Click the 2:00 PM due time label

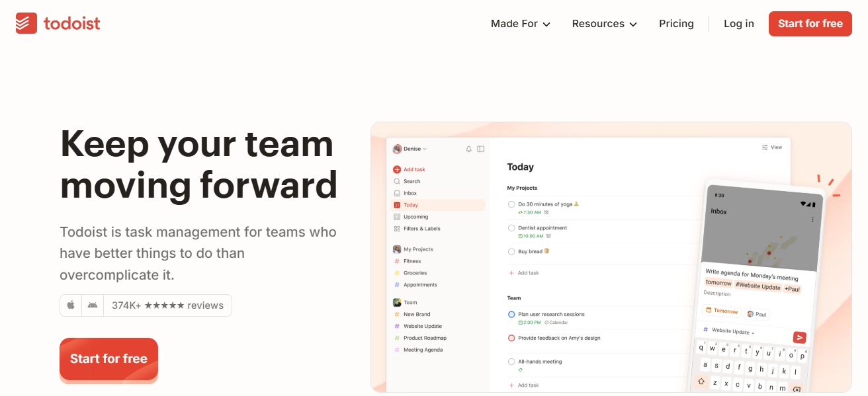(x=530, y=323)
